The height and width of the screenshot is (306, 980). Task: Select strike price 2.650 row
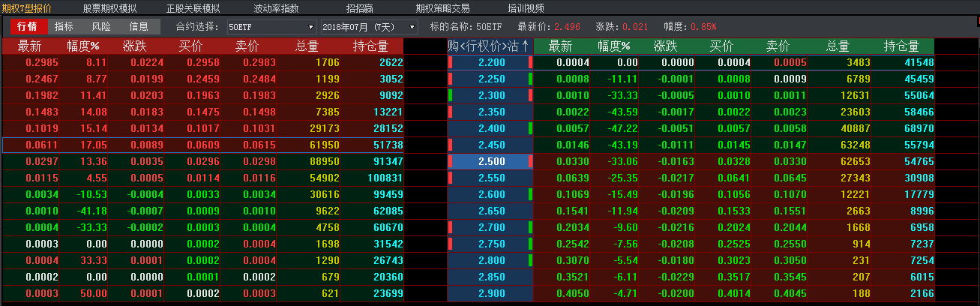[x=490, y=211]
